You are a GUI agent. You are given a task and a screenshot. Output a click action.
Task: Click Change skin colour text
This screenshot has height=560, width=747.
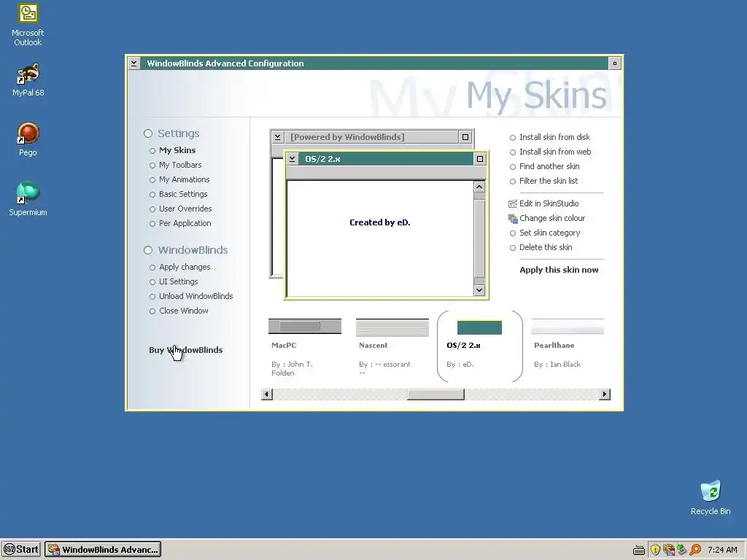pyautogui.click(x=552, y=218)
